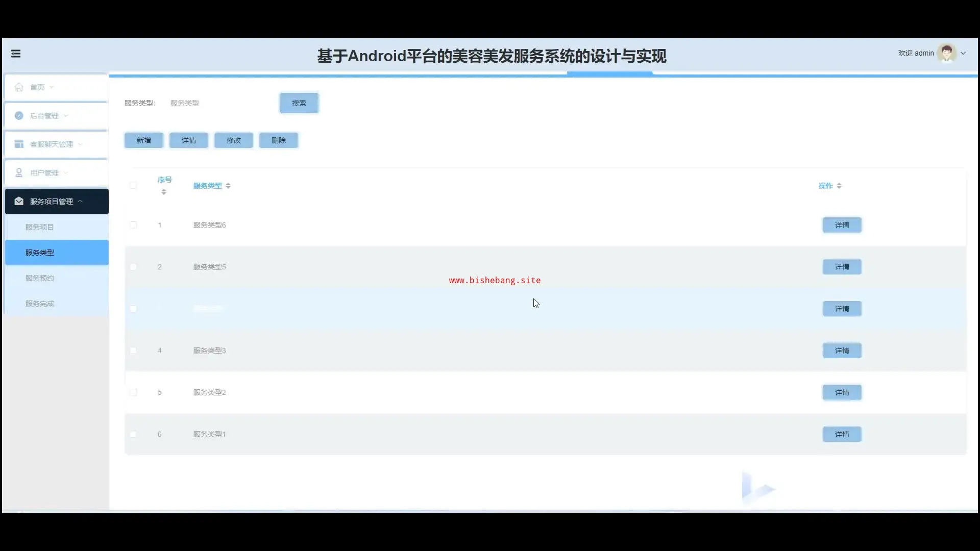Open the admin account dropdown arrow

[963, 53]
